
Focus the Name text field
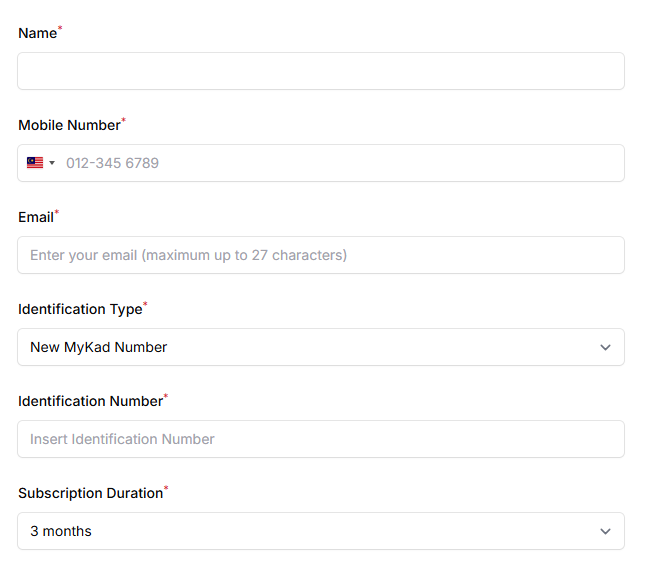pyautogui.click(x=320, y=71)
